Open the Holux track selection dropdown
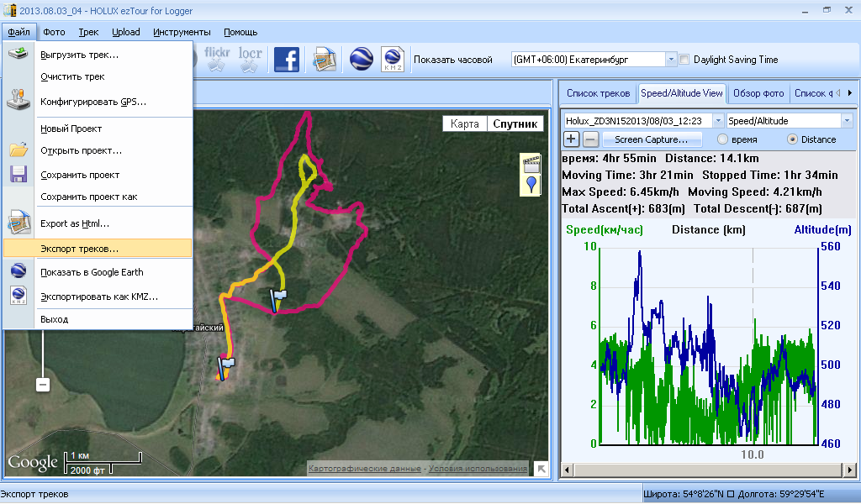Screen dimensions: 861x504 [718, 121]
